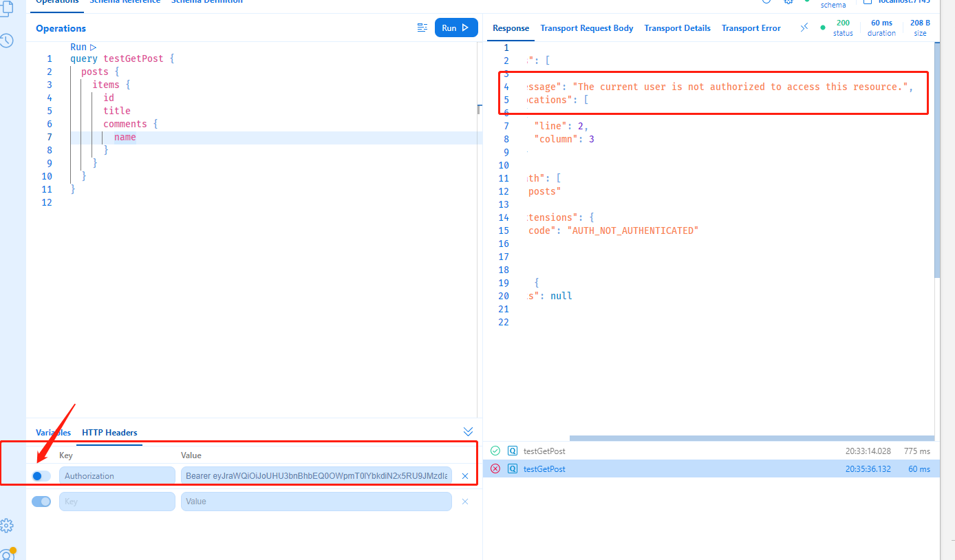This screenshot has width=955, height=560.
Task: Open the Transport Request Body tab
Action: pos(587,28)
